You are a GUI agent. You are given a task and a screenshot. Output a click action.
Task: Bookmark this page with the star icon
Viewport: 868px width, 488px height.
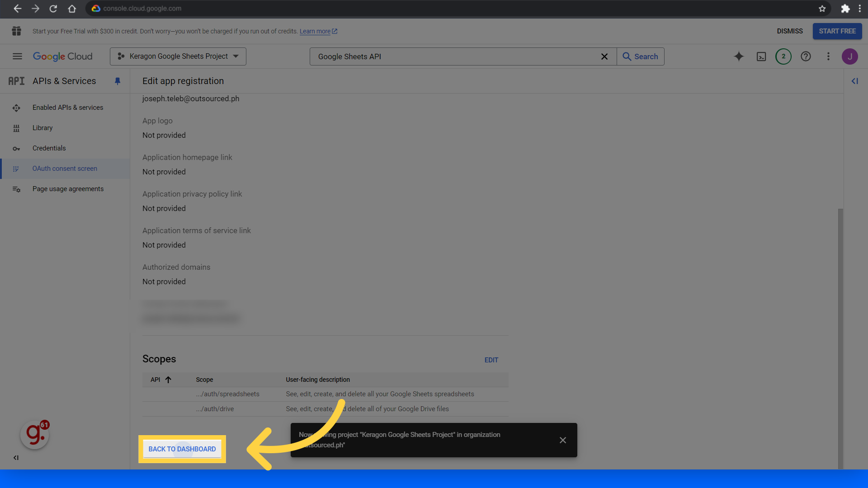pos(822,9)
